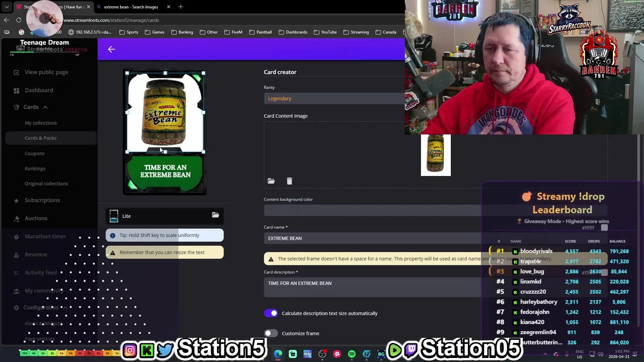Open the Lite frame selector
This screenshot has width=644, height=362.
click(165, 216)
